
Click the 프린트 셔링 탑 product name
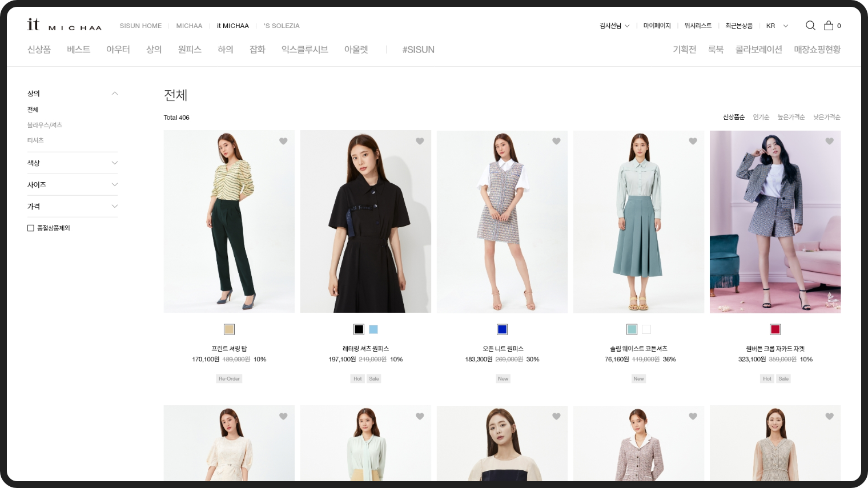(x=229, y=348)
